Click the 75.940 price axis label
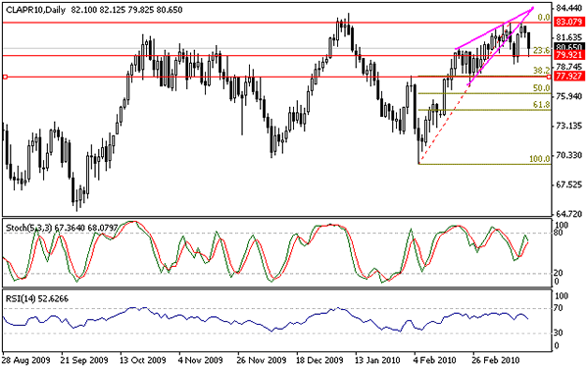 click(x=568, y=96)
